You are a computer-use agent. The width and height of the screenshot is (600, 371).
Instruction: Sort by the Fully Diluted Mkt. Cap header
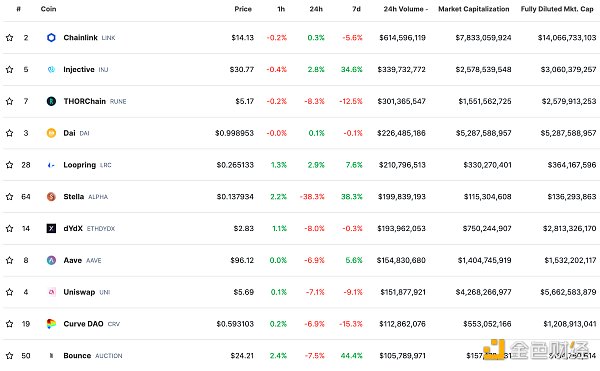(x=557, y=9)
